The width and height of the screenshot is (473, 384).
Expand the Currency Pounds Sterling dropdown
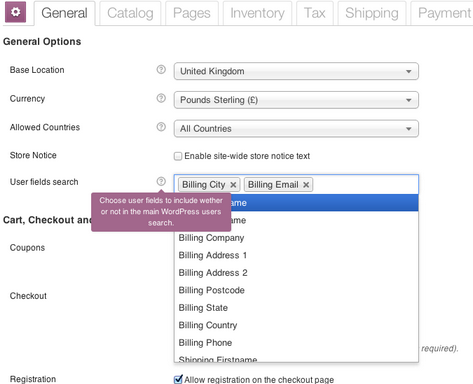[x=296, y=100]
